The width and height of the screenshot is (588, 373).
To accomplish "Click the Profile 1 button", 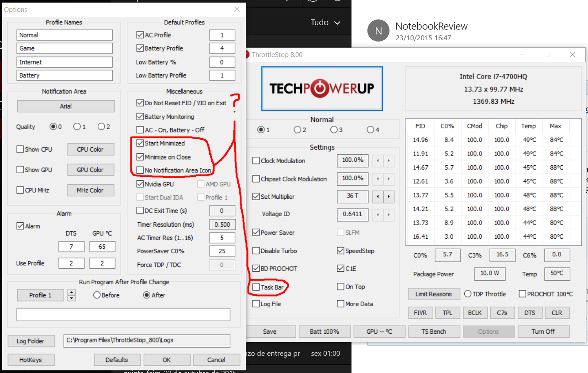I will 40,295.
